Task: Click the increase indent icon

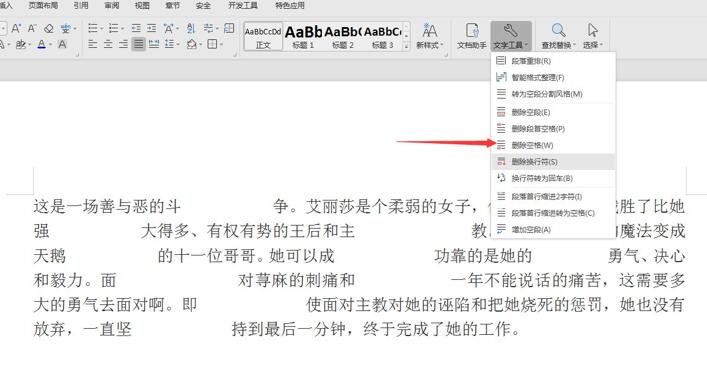Action: pyautogui.click(x=152, y=29)
